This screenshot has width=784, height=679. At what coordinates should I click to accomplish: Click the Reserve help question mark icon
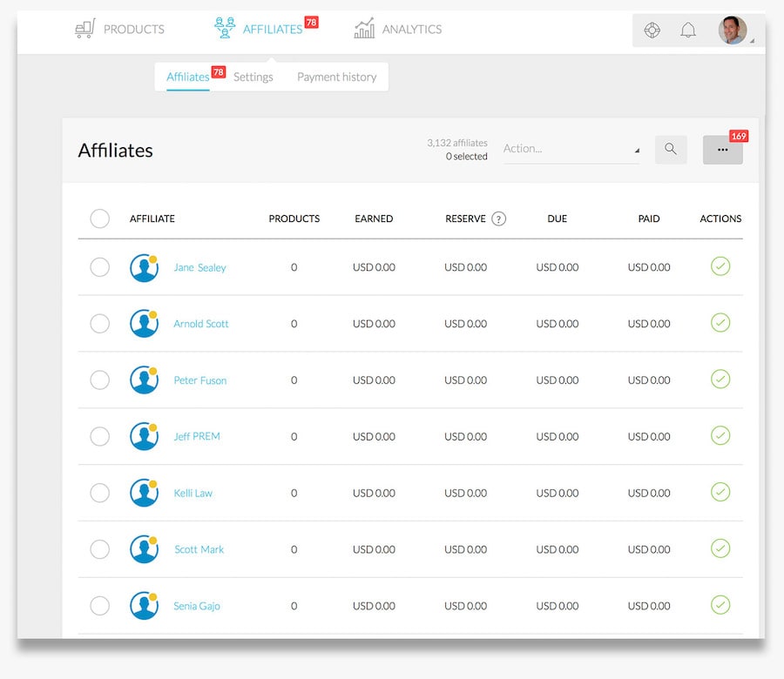coord(498,218)
